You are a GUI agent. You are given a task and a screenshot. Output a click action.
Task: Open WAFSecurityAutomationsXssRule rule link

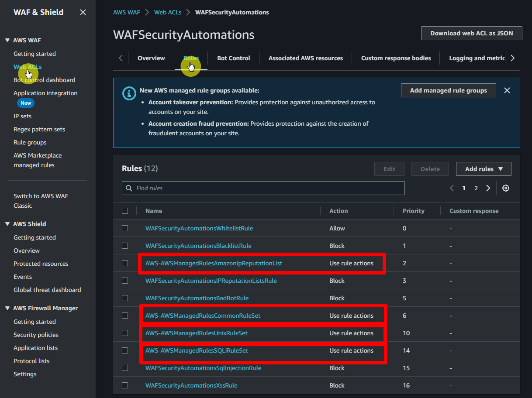[x=191, y=385]
